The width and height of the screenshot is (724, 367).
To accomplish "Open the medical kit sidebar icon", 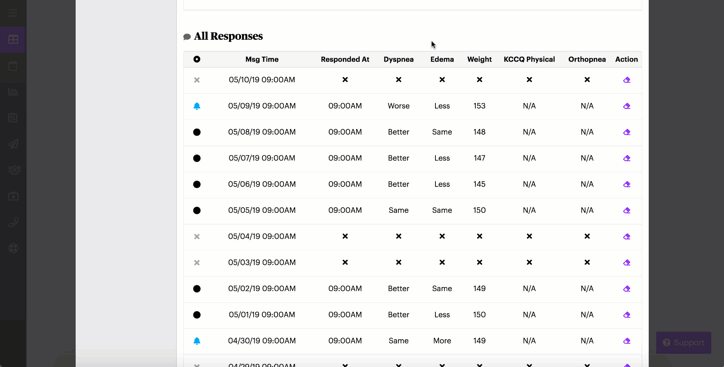I will [x=13, y=196].
